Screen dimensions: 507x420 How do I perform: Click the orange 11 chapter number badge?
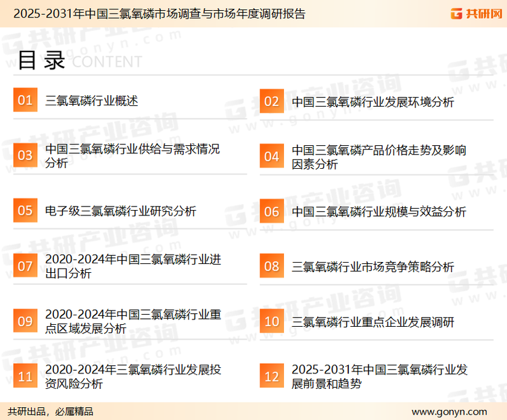click(x=25, y=375)
